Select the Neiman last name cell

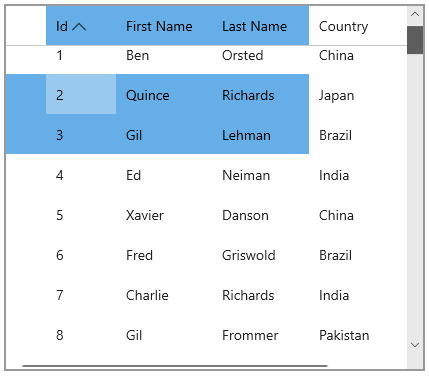(261, 174)
